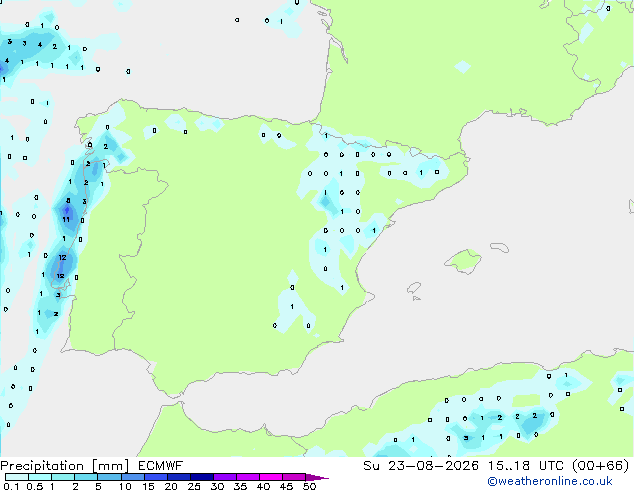Click the legend label 15
Viewport: 634px width, 490px height.
(x=148, y=486)
